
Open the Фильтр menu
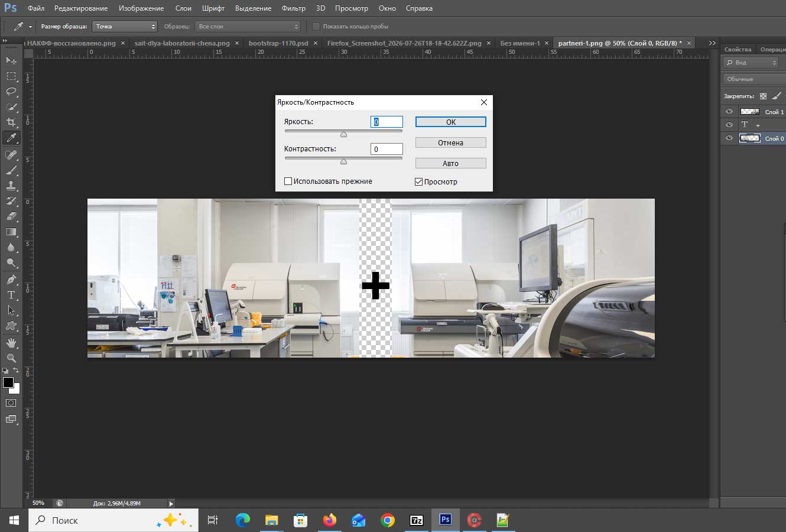tap(294, 8)
